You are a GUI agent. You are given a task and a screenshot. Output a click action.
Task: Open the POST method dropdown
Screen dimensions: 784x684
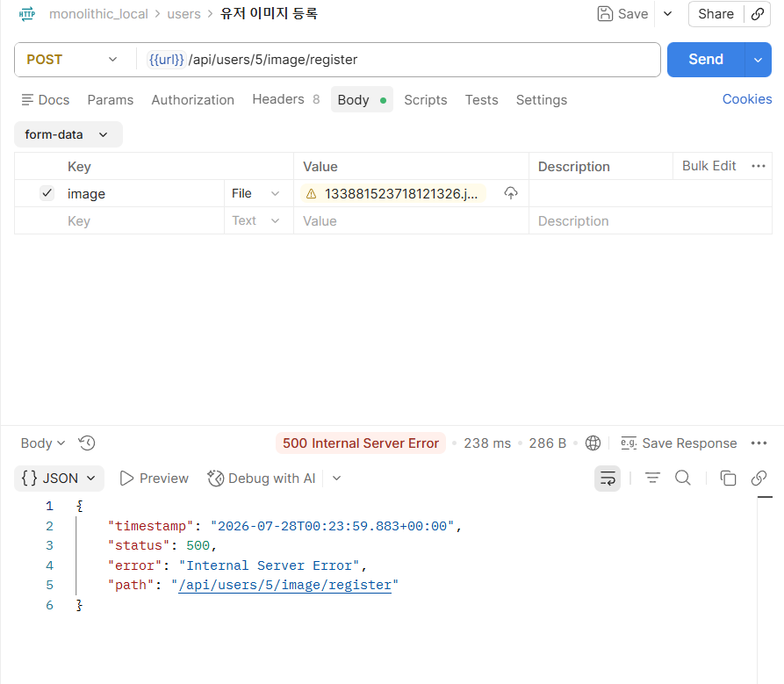pyautogui.click(x=71, y=60)
